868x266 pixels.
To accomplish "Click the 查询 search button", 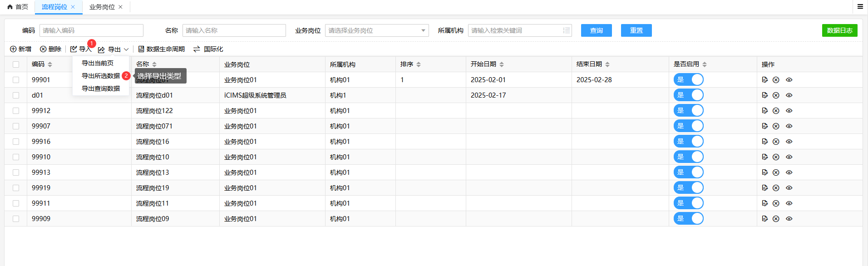I will [x=596, y=30].
